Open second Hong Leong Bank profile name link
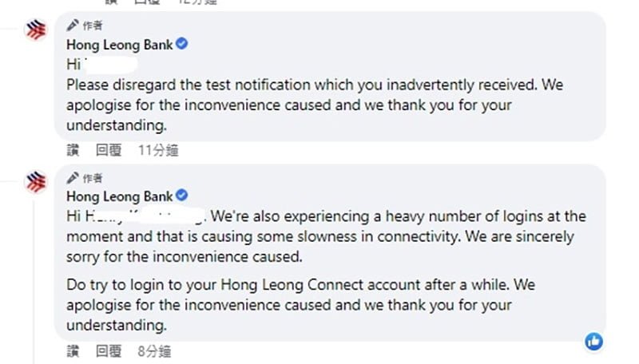This screenshot has width=639, height=364. point(119,196)
